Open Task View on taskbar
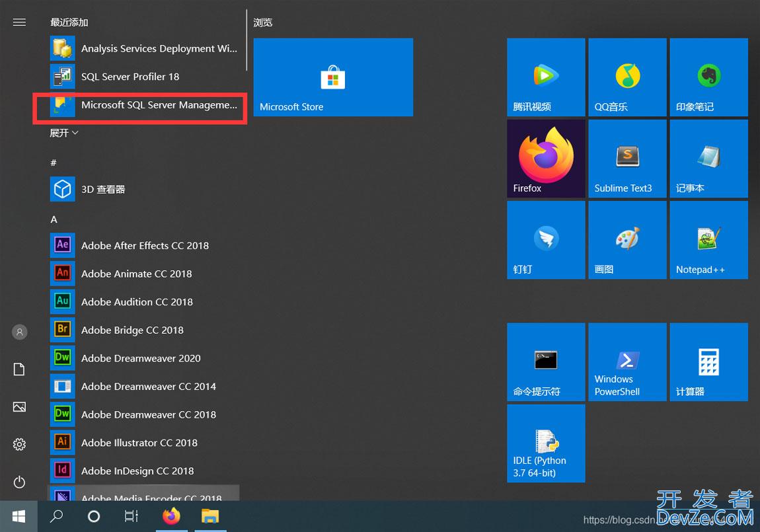This screenshot has height=532, width=760. 131,517
